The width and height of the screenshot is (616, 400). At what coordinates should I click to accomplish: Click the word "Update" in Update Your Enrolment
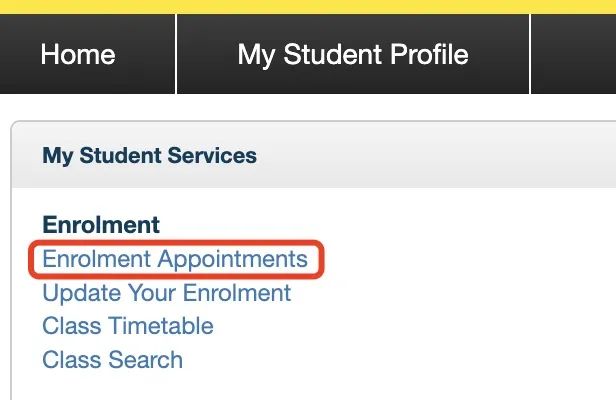click(x=76, y=293)
